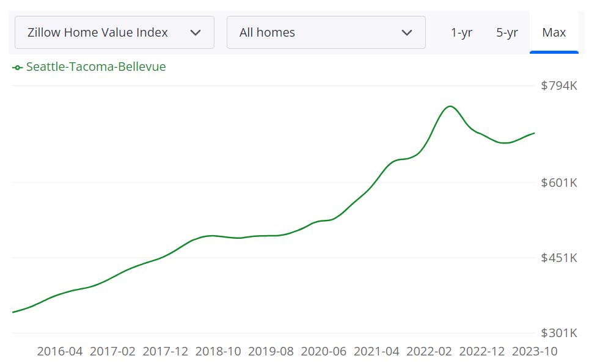The width and height of the screenshot is (600, 364).
Task: Expand the All homes selector
Action: (x=326, y=32)
